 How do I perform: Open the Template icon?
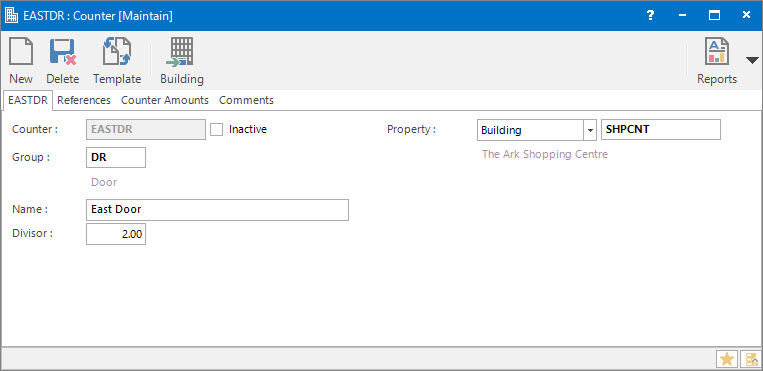pos(117,52)
